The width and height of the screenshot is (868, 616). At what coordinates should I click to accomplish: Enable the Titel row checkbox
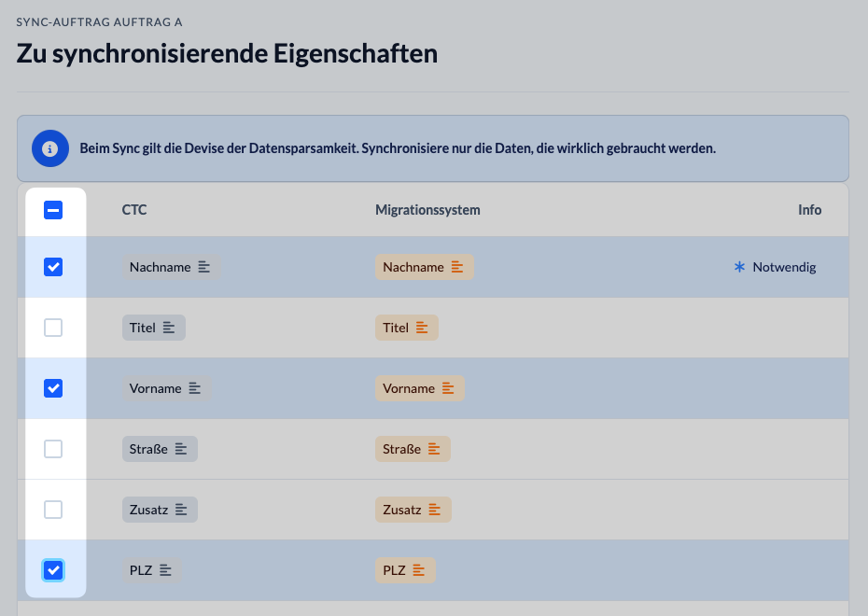(x=53, y=328)
